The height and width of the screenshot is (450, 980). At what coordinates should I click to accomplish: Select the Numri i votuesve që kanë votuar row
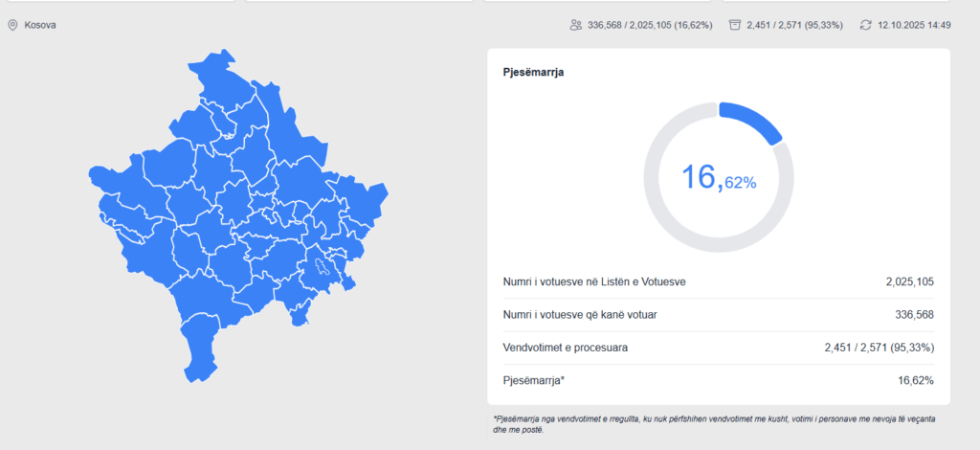click(x=718, y=315)
